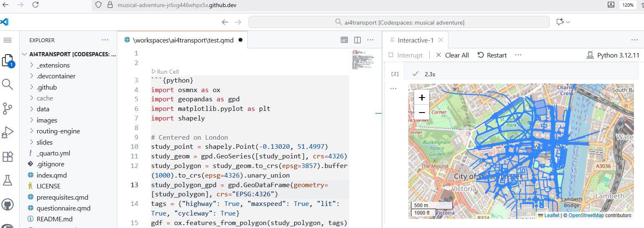
Task: Restart the Python kernel
Action: pyautogui.click(x=492, y=55)
